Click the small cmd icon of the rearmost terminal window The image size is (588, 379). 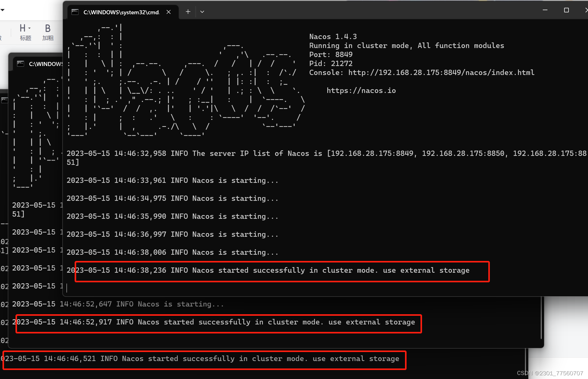point(4,100)
